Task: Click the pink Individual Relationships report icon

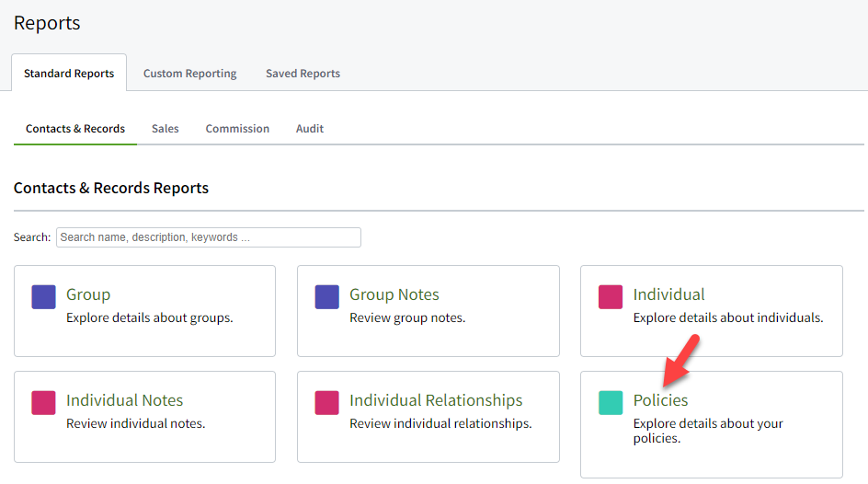Action: pyautogui.click(x=327, y=403)
